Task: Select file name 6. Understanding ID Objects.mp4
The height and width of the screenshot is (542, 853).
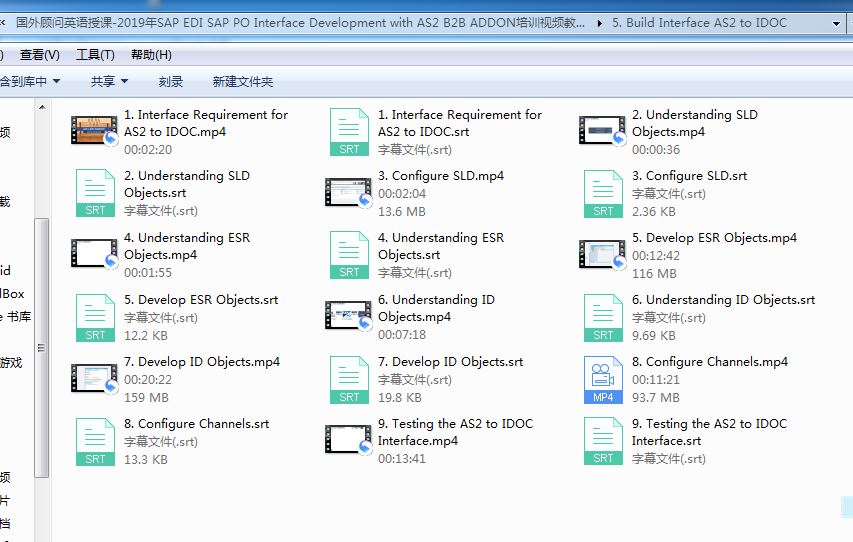Action: pos(436,308)
